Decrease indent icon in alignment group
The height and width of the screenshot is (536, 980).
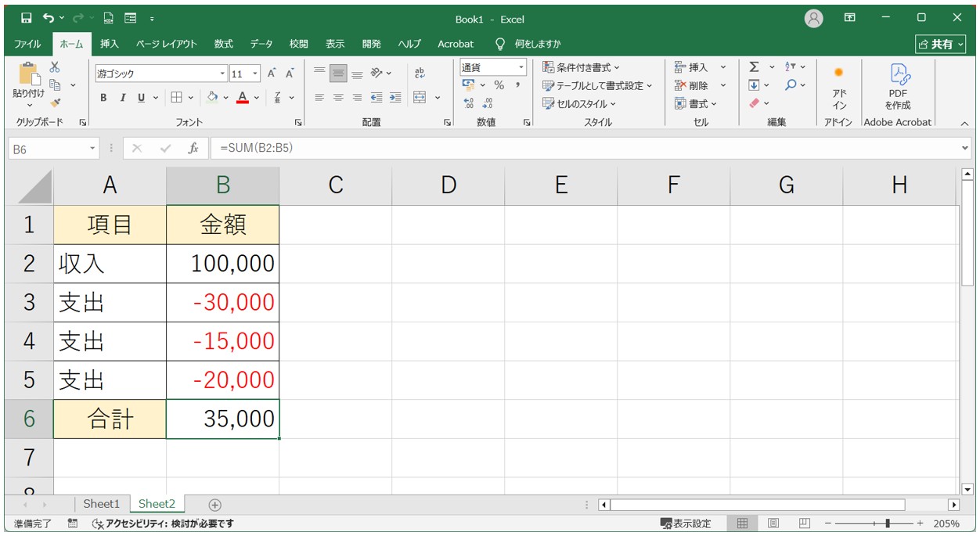coord(377,98)
